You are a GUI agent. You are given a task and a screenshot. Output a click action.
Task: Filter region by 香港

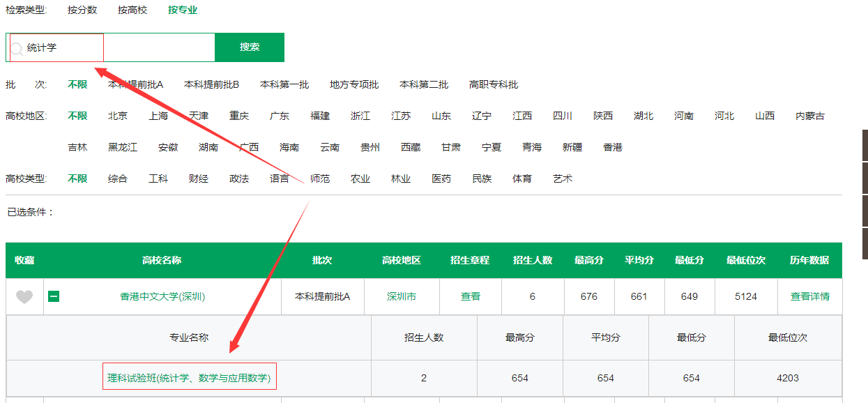click(613, 147)
